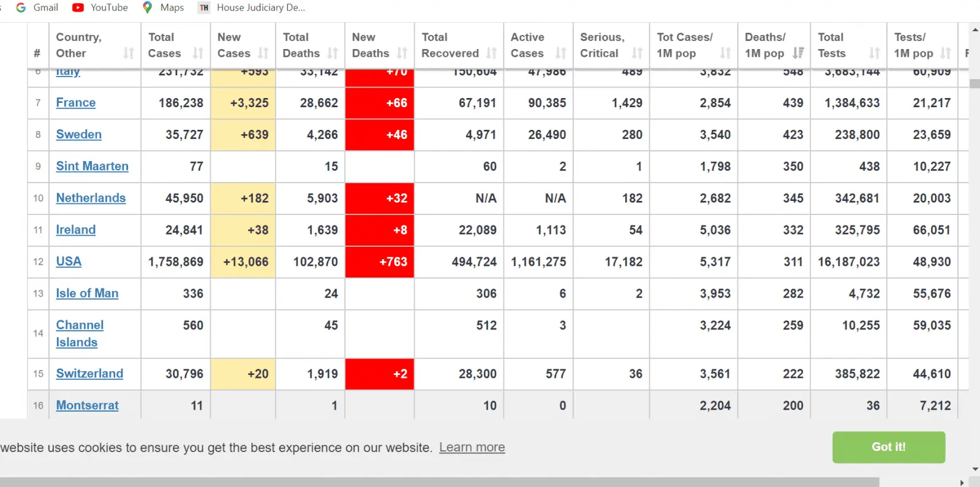Viewport: 980px width, 487px height.
Task: Open the Sint Maarten country page
Action: (92, 166)
